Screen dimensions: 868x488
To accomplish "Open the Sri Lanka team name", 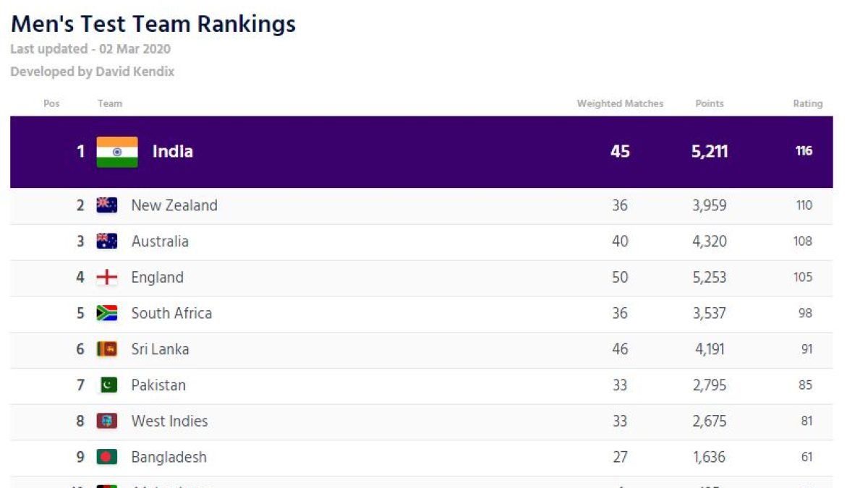I will (x=160, y=349).
